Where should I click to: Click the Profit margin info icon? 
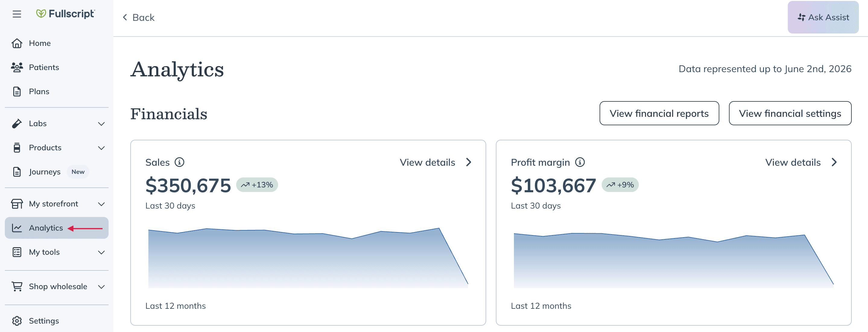580,162
